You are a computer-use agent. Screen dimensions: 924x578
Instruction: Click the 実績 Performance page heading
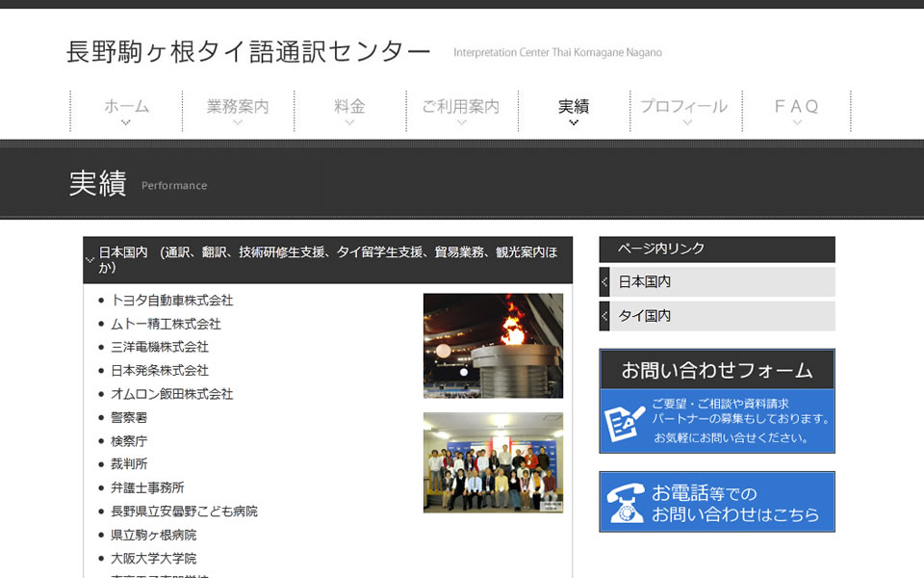(138, 183)
